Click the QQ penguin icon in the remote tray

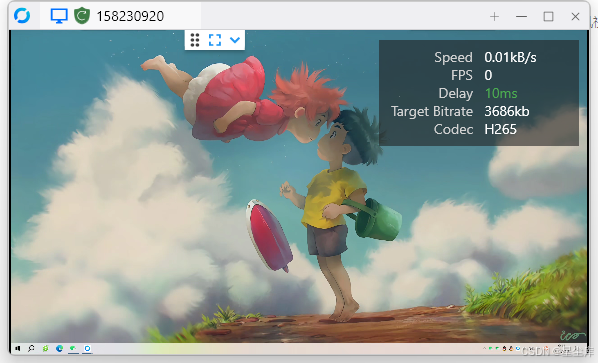(504, 349)
